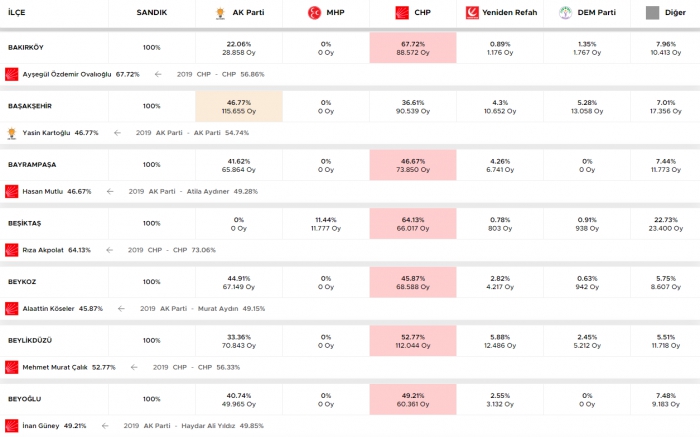
Task: Click the grey Diğer square icon
Action: point(652,13)
